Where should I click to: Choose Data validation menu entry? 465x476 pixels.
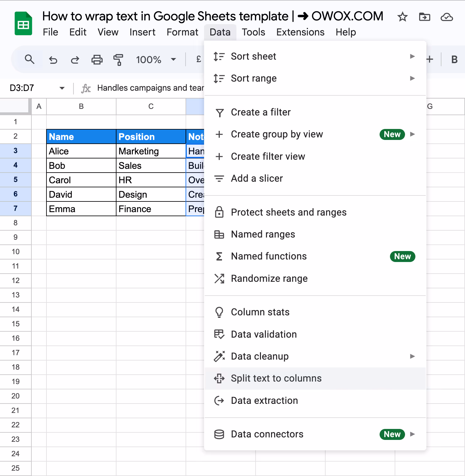(315, 334)
